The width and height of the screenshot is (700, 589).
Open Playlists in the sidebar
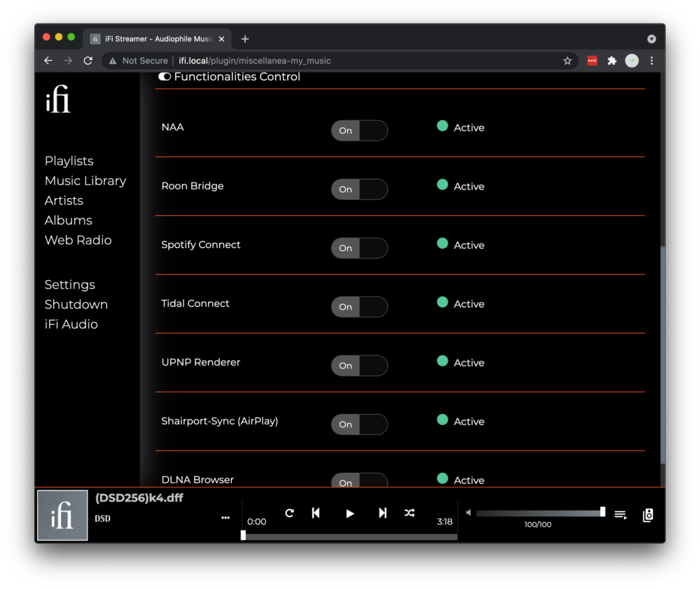coord(69,161)
